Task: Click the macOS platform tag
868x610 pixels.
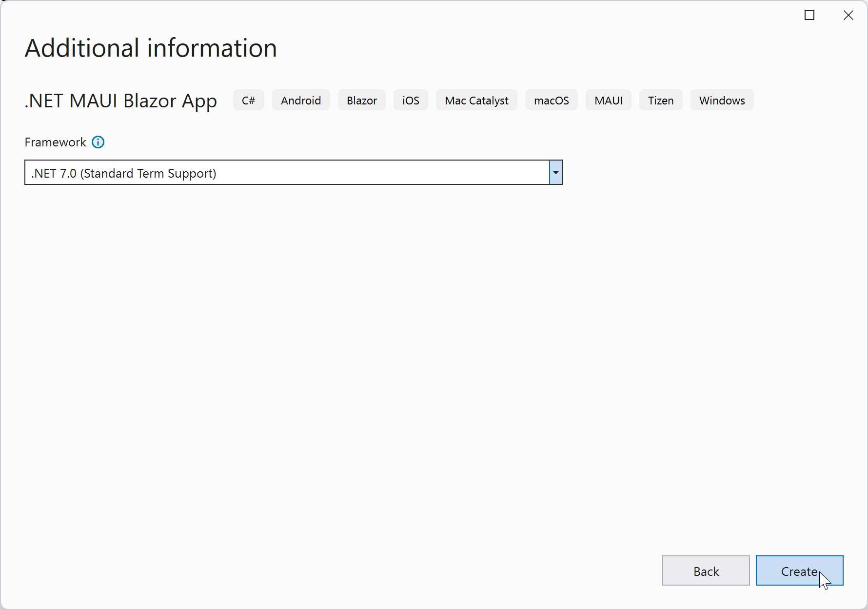Action: pos(551,101)
